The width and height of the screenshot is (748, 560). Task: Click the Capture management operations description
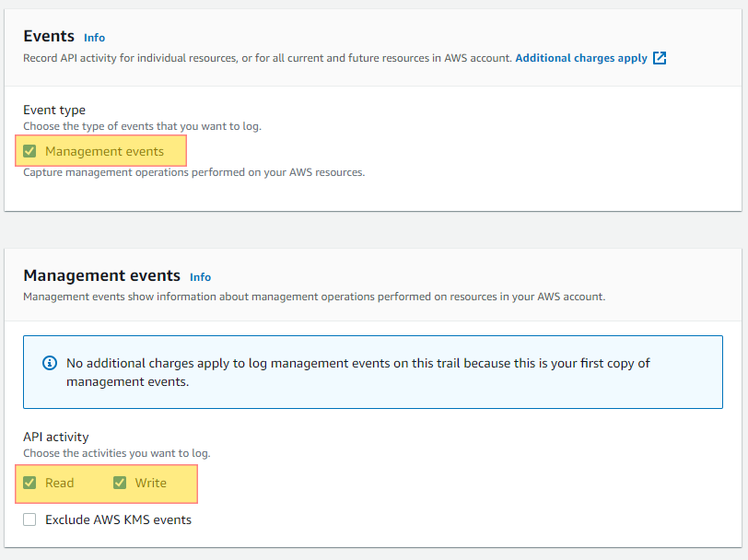pyautogui.click(x=193, y=172)
